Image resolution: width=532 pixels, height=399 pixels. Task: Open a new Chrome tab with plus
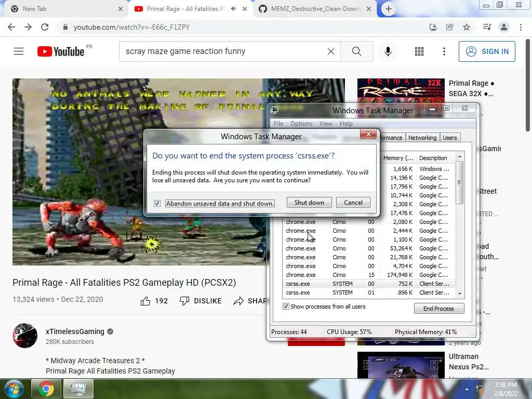pyautogui.click(x=389, y=9)
